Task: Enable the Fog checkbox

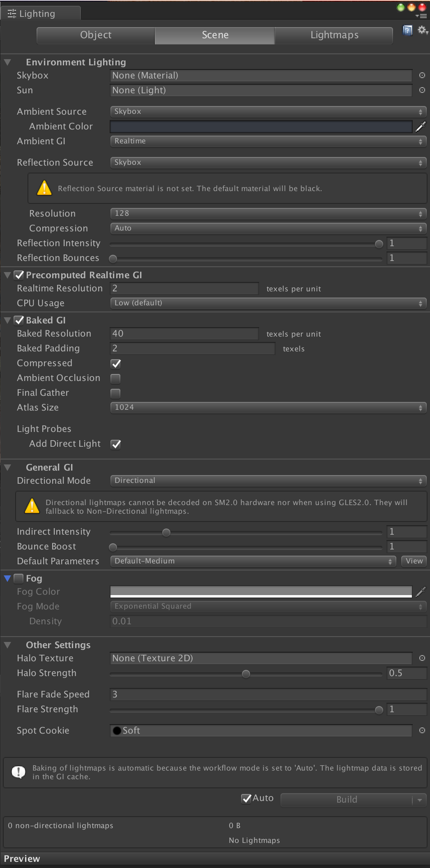Action: click(19, 579)
